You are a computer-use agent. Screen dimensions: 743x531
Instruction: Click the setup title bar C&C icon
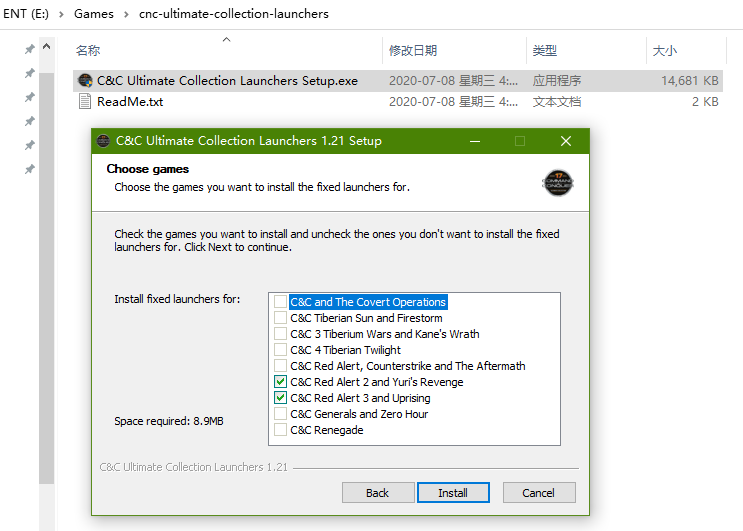103,141
